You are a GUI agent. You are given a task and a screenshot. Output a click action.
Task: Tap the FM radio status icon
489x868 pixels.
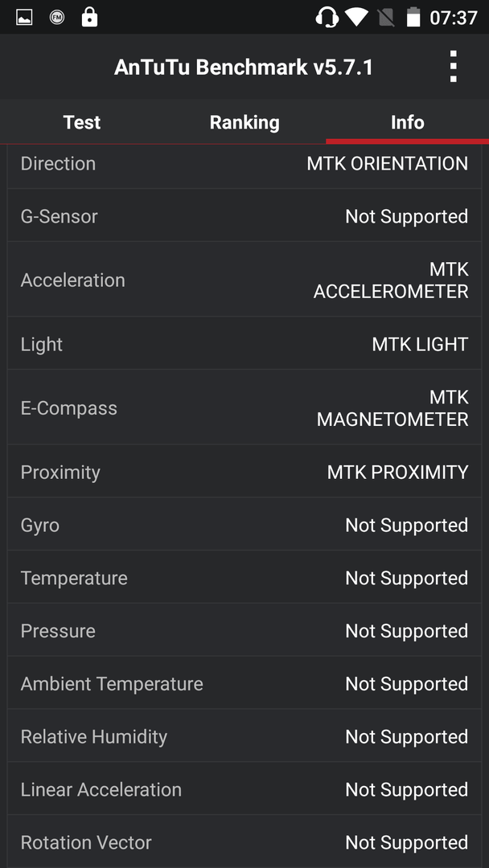point(56,18)
